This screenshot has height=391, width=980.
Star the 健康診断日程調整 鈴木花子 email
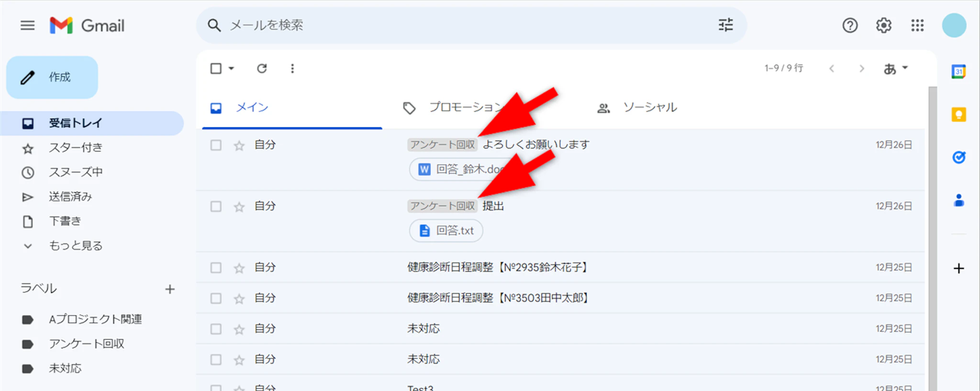pos(239,268)
